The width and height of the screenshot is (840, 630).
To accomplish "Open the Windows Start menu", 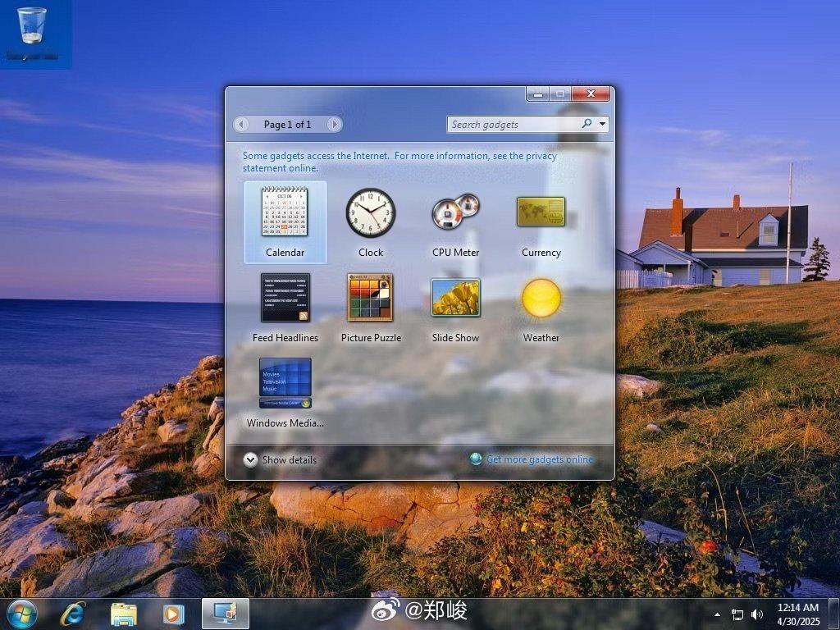I will [x=22, y=614].
